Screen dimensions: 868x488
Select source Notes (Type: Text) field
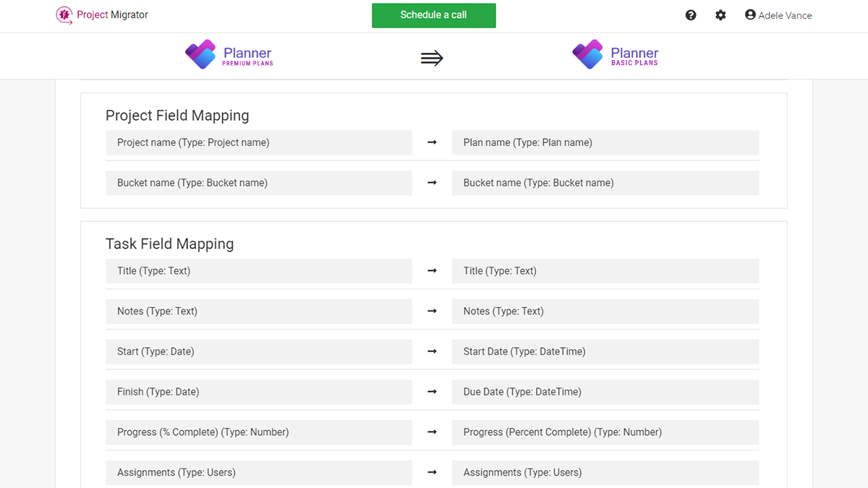(x=259, y=312)
